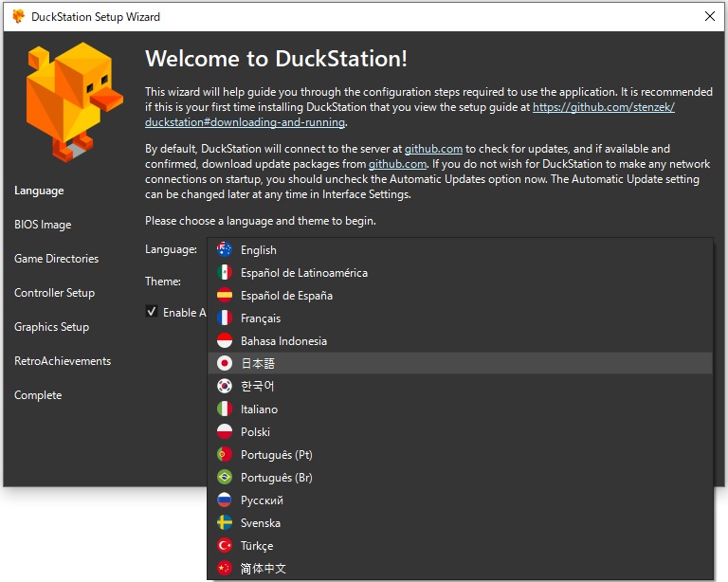The height and width of the screenshot is (582, 728).
Task: Select the highlighted 日本語 option
Action: [x=460, y=363]
